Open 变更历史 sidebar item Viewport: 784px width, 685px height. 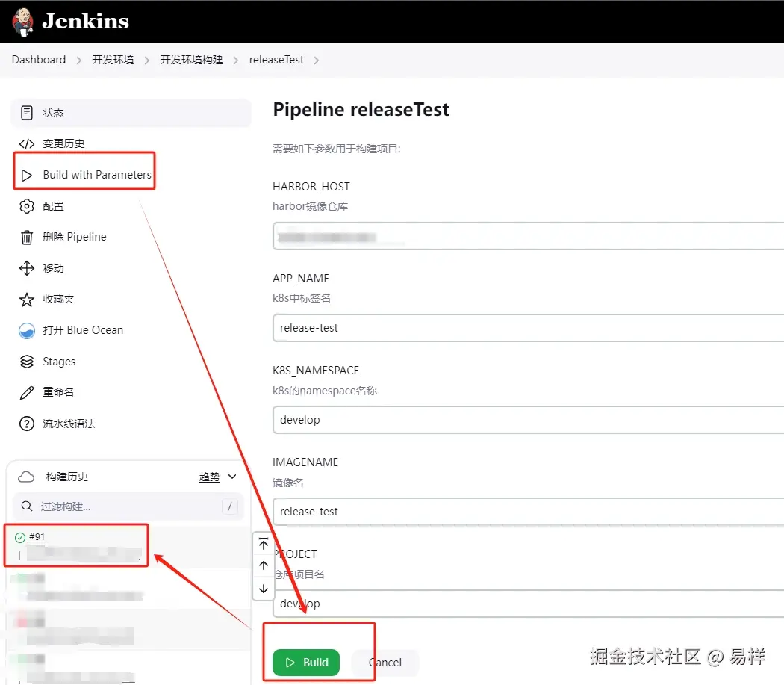click(63, 143)
